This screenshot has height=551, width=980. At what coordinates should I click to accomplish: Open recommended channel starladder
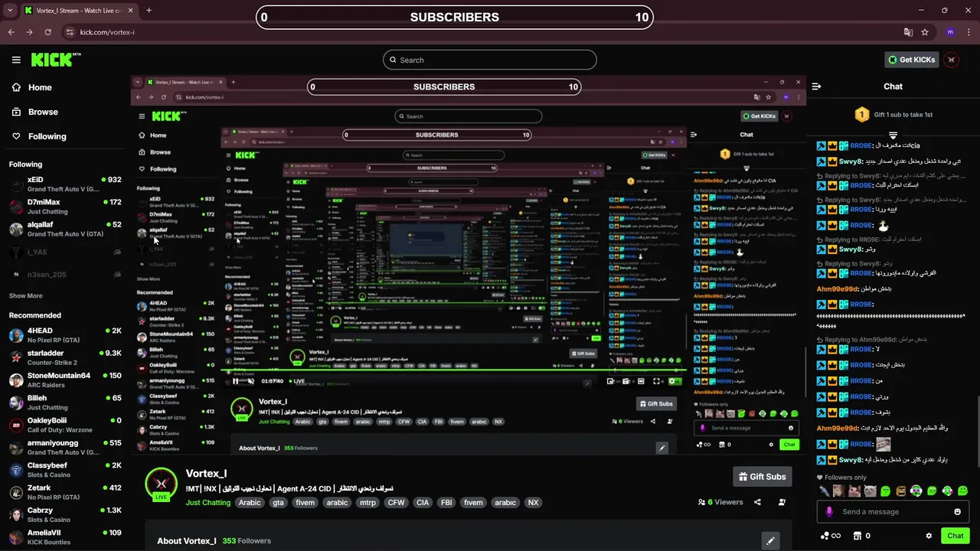65,357
